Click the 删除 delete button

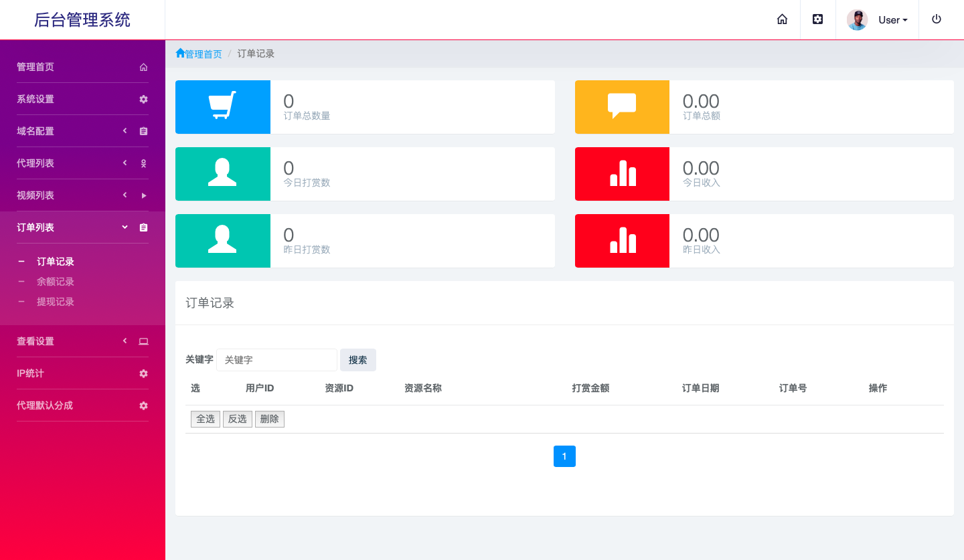(x=270, y=419)
